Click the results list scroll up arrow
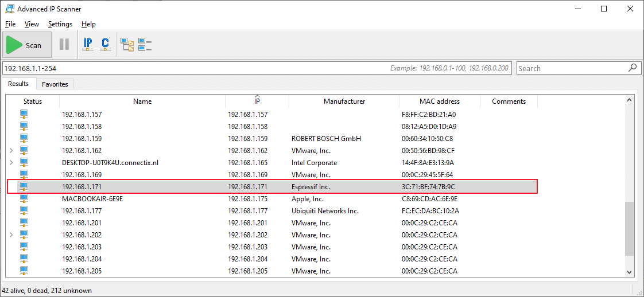Image resolution: width=644 pixels, height=297 pixels. (x=629, y=100)
